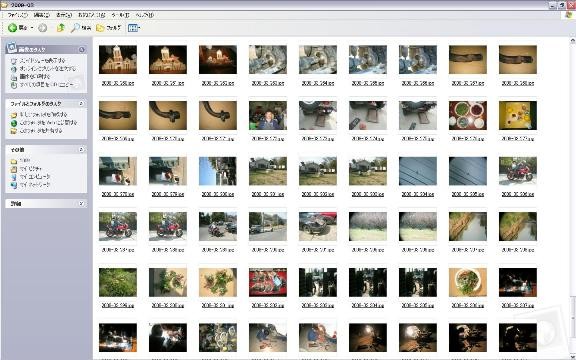Go to マイ ネットワーク in Other Places
Image resolution: width=576 pixels, height=360 pixels.
(35, 185)
